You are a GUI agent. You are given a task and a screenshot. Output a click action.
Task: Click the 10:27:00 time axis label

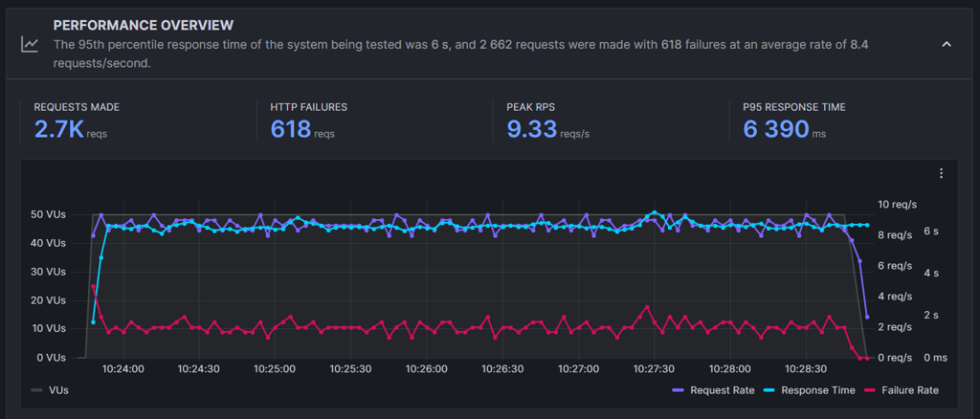tap(579, 369)
